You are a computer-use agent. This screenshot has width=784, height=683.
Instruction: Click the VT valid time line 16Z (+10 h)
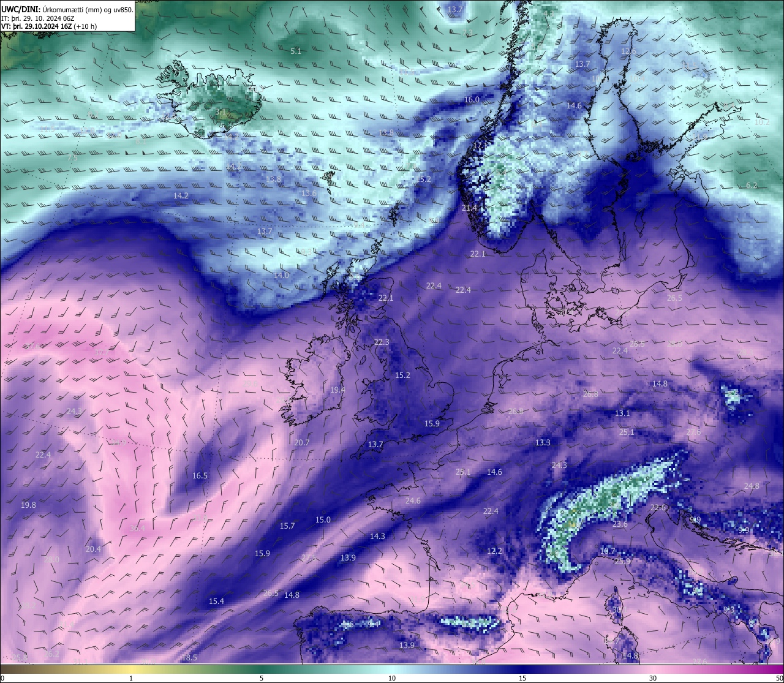49,26
